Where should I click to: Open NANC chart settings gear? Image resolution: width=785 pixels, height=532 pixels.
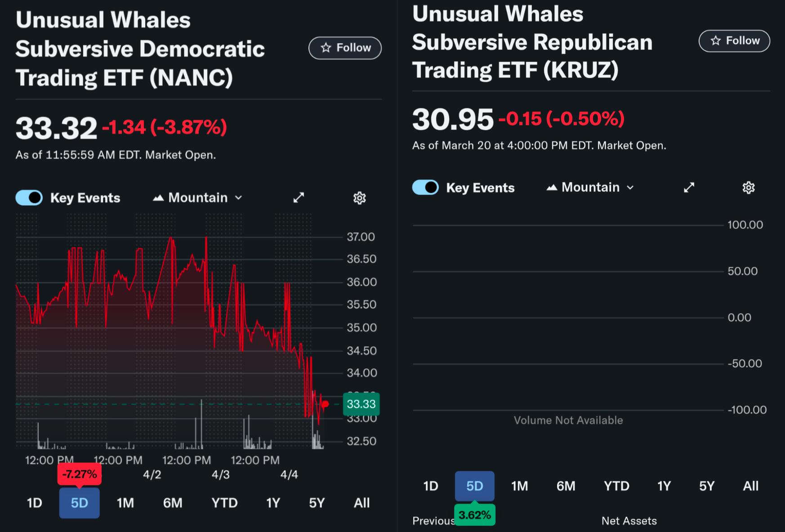(360, 198)
